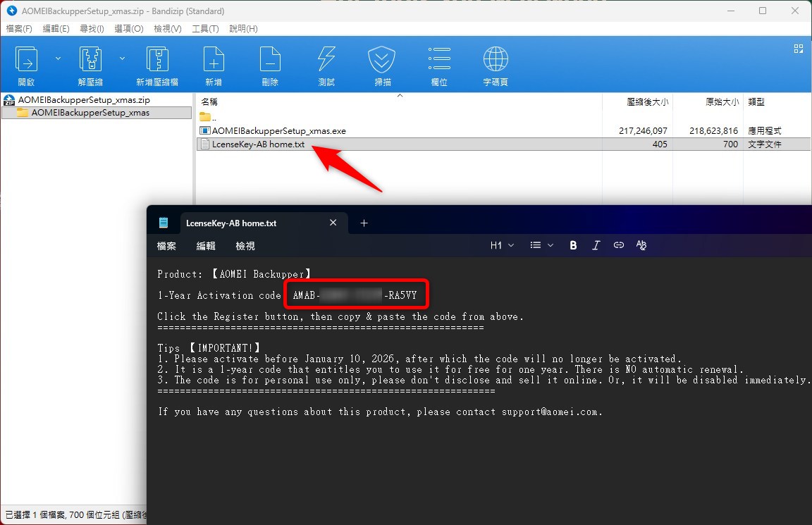Viewport: 812px width, 525px height.
Task: Click the 1-Year Activation code text
Action: click(x=219, y=295)
